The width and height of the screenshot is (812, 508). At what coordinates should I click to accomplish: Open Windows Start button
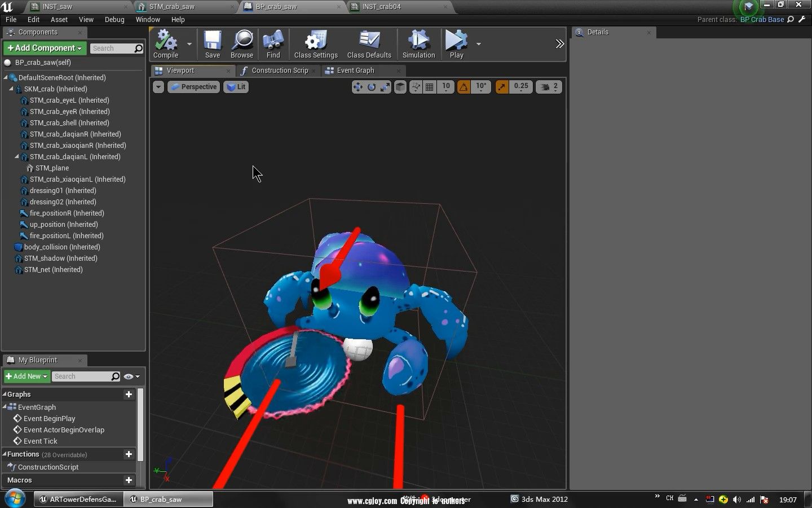tap(15, 499)
